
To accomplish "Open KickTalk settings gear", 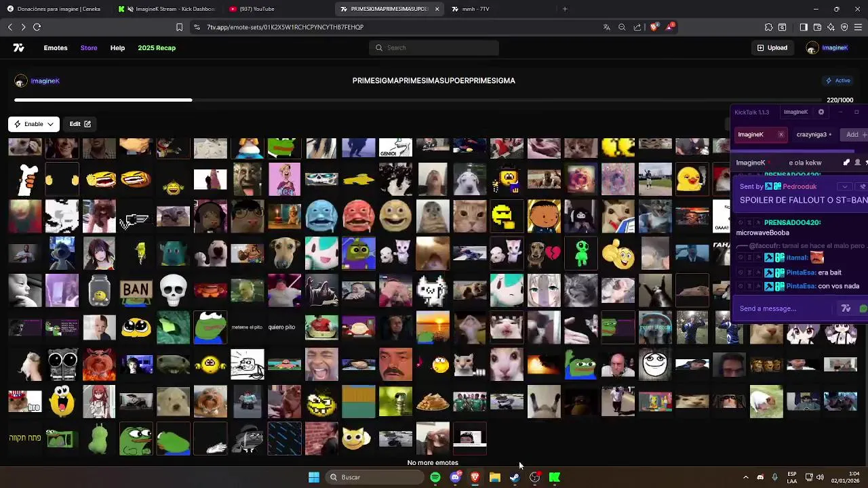I will tap(821, 112).
